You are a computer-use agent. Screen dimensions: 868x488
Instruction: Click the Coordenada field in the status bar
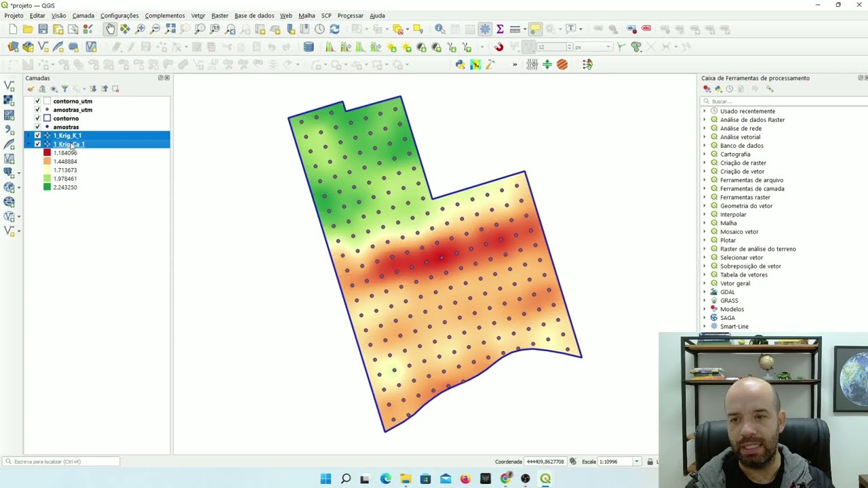click(546, 462)
